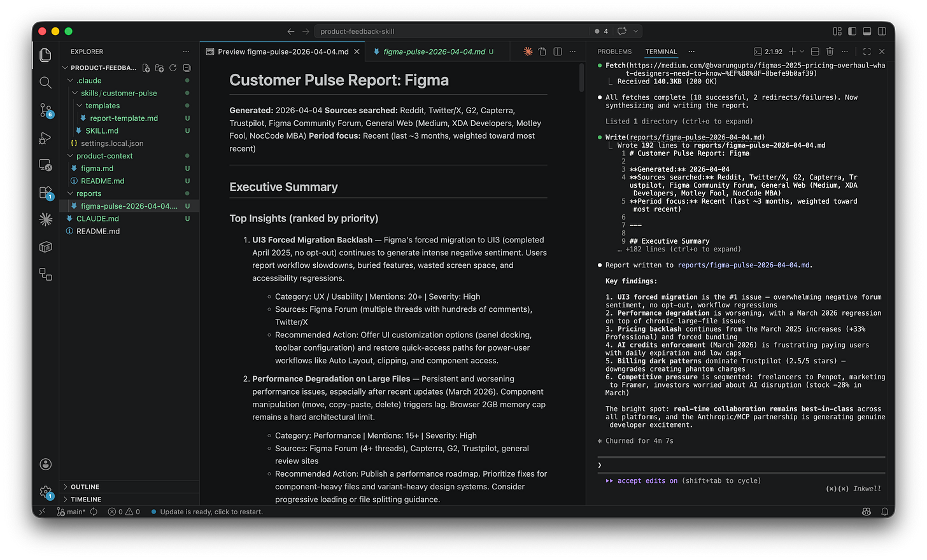
Task: Refresh the explorer file tree
Action: click(173, 67)
